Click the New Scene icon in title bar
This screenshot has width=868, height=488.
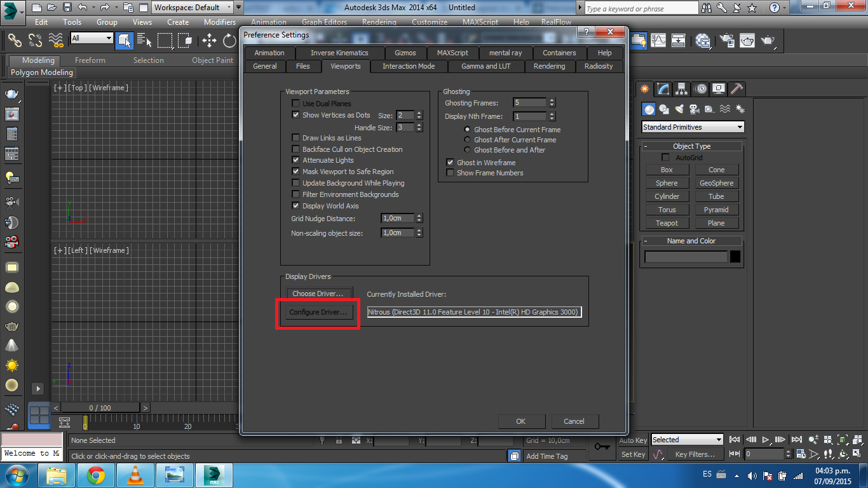[x=36, y=8]
